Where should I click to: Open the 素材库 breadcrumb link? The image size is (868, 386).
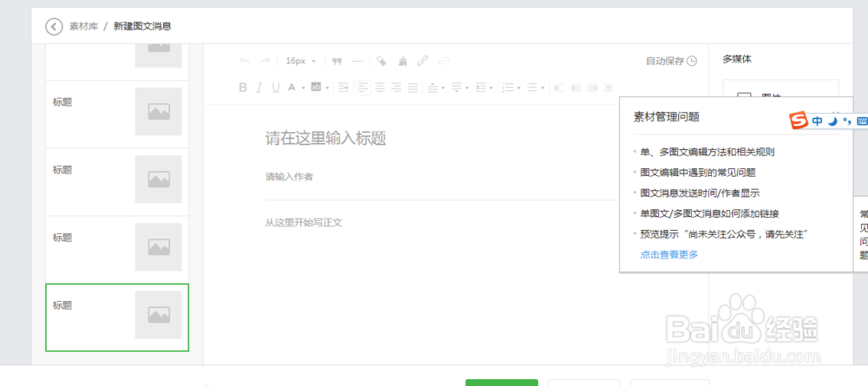click(83, 26)
